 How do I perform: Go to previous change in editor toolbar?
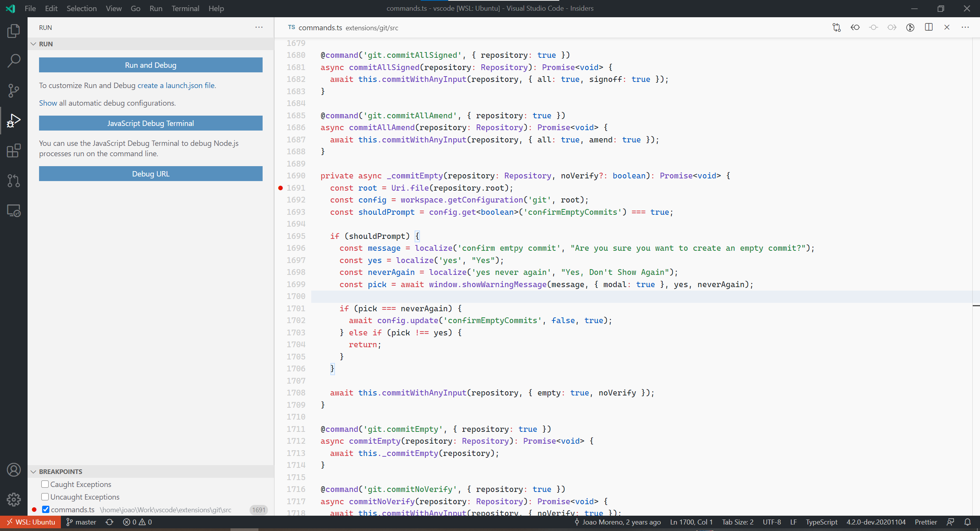[x=855, y=28]
